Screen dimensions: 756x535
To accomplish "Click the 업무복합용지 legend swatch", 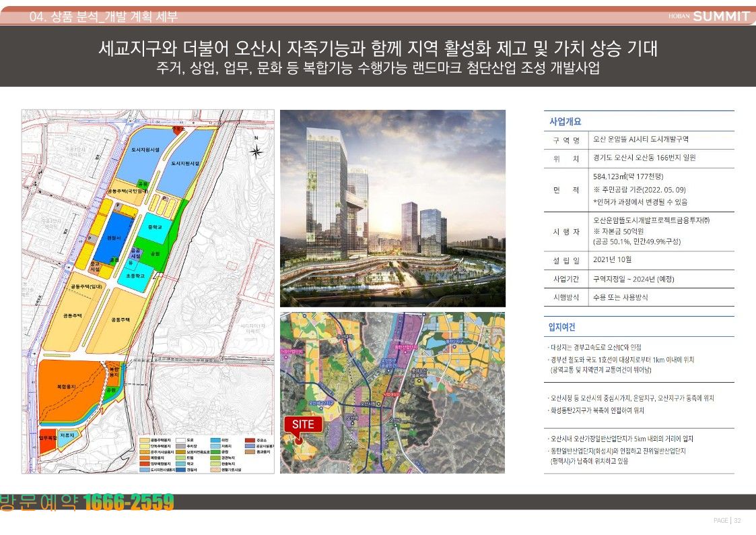I will click(x=145, y=464).
